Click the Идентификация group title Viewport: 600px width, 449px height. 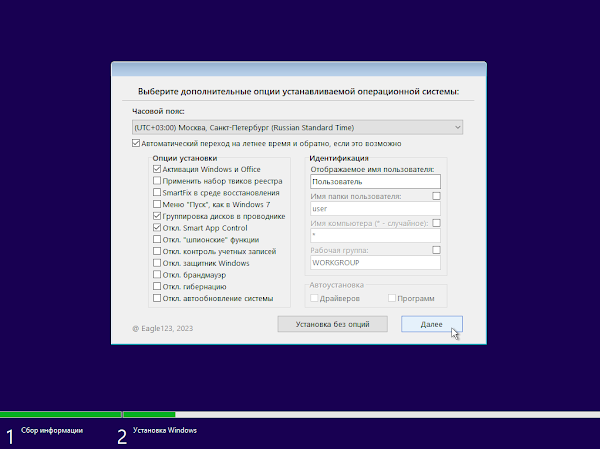pyautogui.click(x=339, y=158)
